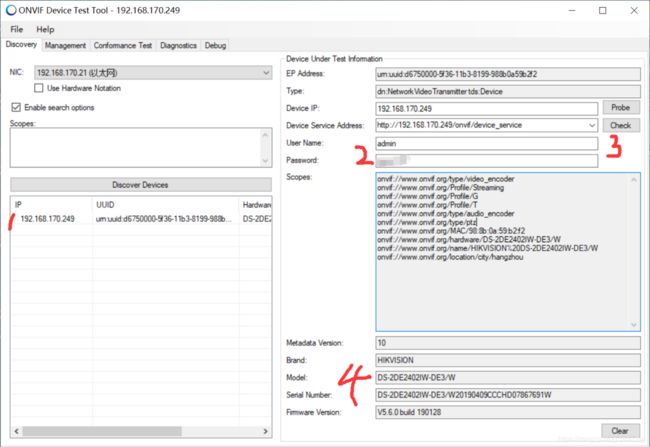Click the Profile/Streaming scope line
The height and width of the screenshot is (447, 650).
[x=440, y=187]
